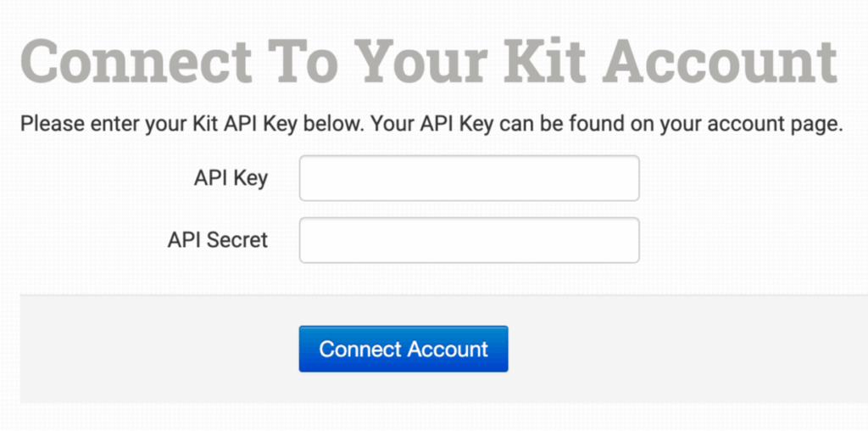Click the word "Connect" in the page heading
Viewport: 868px width, 431px height.
point(136,61)
